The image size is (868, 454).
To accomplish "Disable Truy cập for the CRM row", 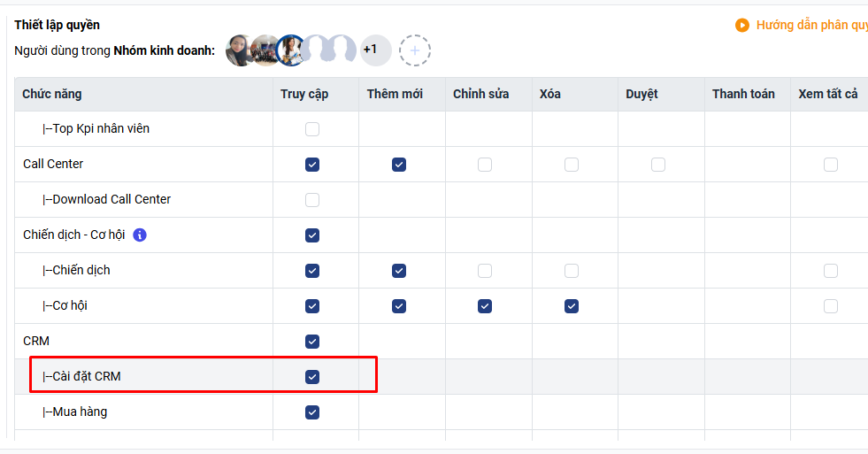I will pyautogui.click(x=312, y=342).
